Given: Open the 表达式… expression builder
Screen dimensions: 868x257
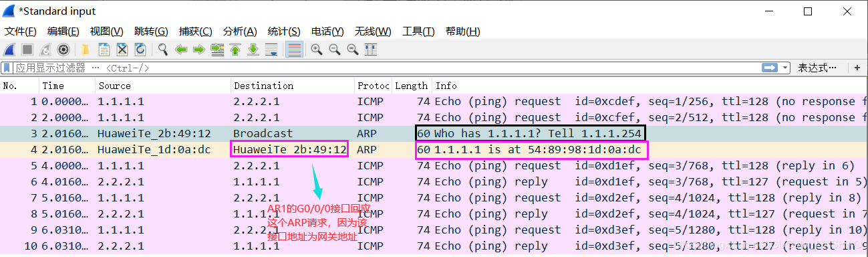Looking at the screenshot, I should click(817, 68).
